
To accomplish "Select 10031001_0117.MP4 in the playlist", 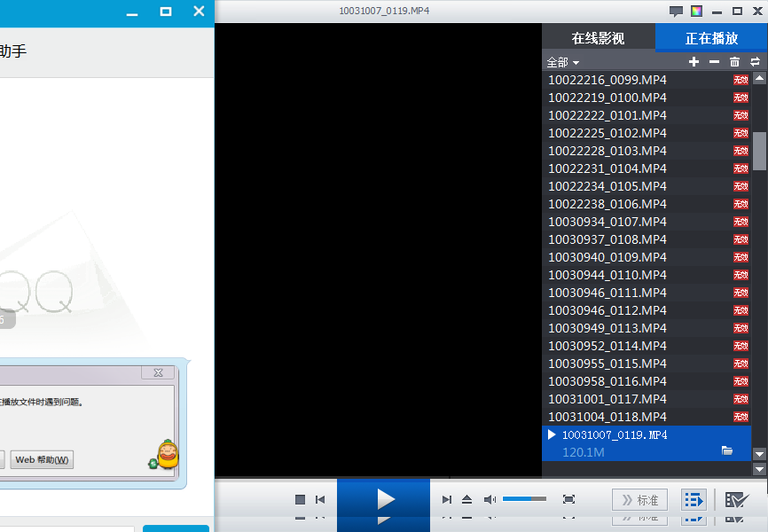I will [647, 399].
